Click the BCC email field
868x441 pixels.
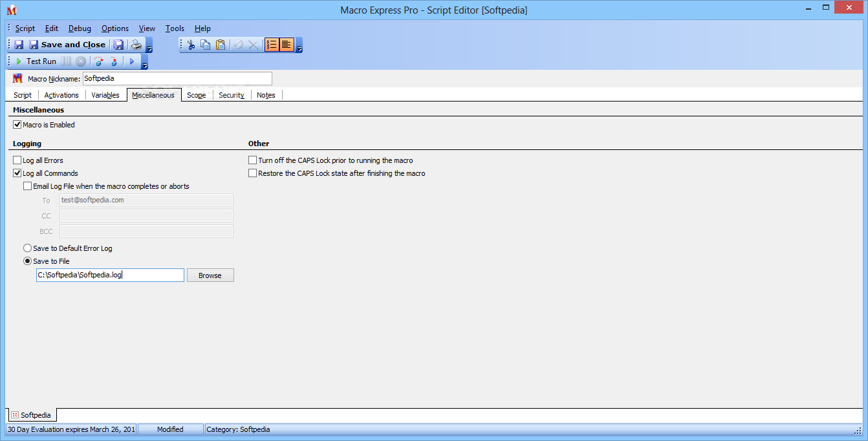[x=146, y=231]
